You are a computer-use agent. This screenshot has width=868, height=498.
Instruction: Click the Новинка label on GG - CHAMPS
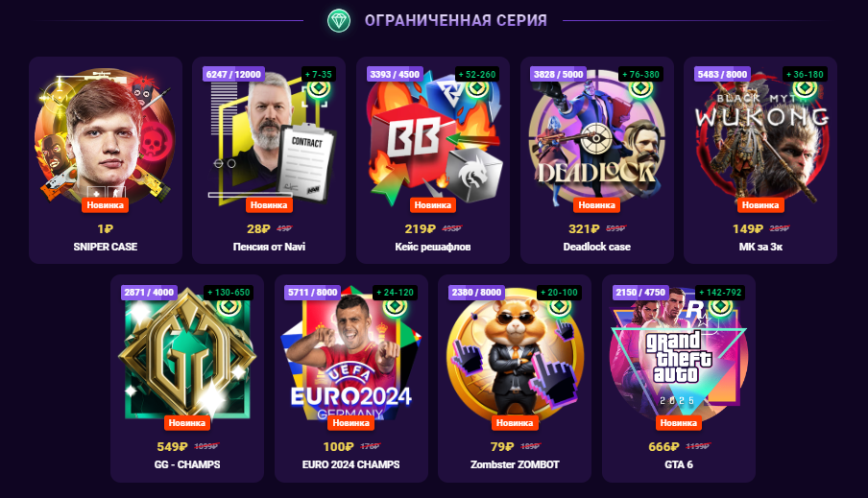(x=187, y=423)
